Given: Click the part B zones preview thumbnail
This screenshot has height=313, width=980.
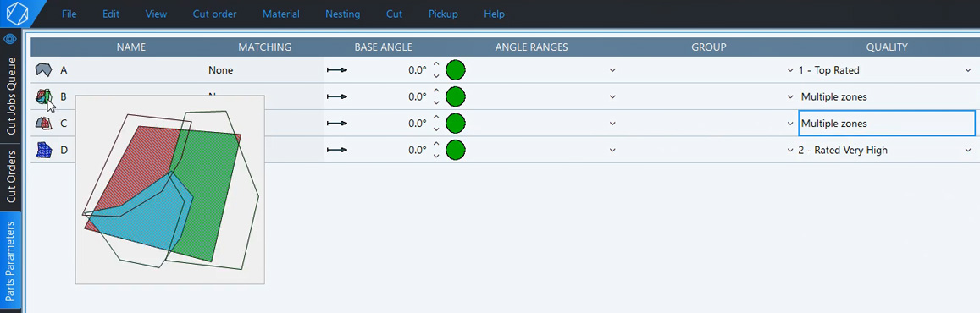Looking at the screenshot, I should (x=170, y=190).
